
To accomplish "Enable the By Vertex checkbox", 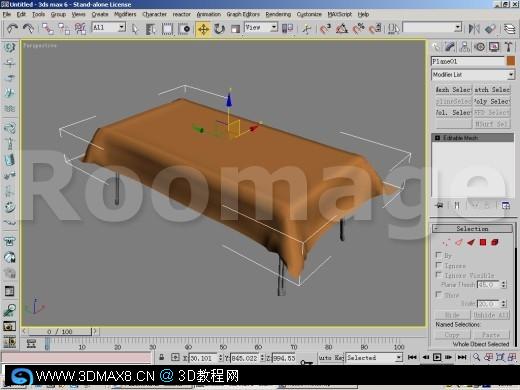I will click(x=439, y=255).
